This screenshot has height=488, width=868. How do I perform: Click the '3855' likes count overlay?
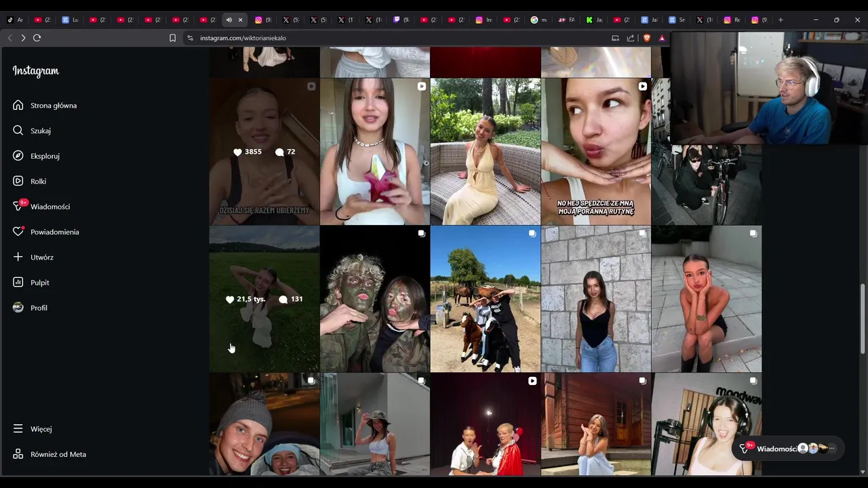[x=248, y=152]
